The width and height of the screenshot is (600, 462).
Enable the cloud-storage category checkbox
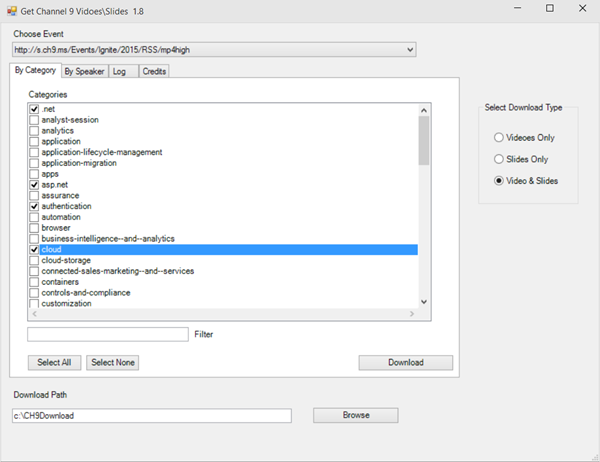[34, 261]
